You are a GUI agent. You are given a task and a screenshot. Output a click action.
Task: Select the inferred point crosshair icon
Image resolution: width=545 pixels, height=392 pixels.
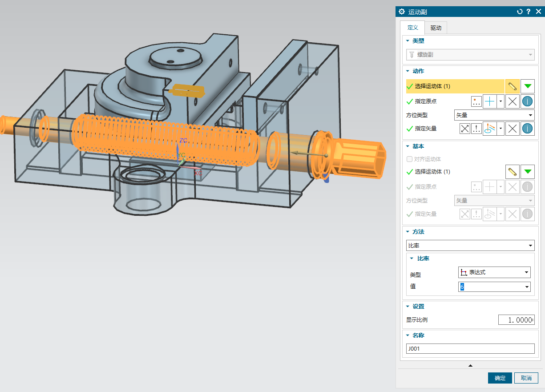point(490,101)
